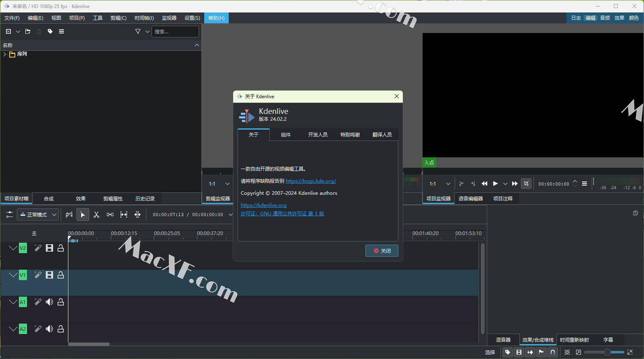Image resolution: width=644 pixels, height=359 pixels.
Task: Toggle the flag markers icon in the status bar
Action: (541, 352)
